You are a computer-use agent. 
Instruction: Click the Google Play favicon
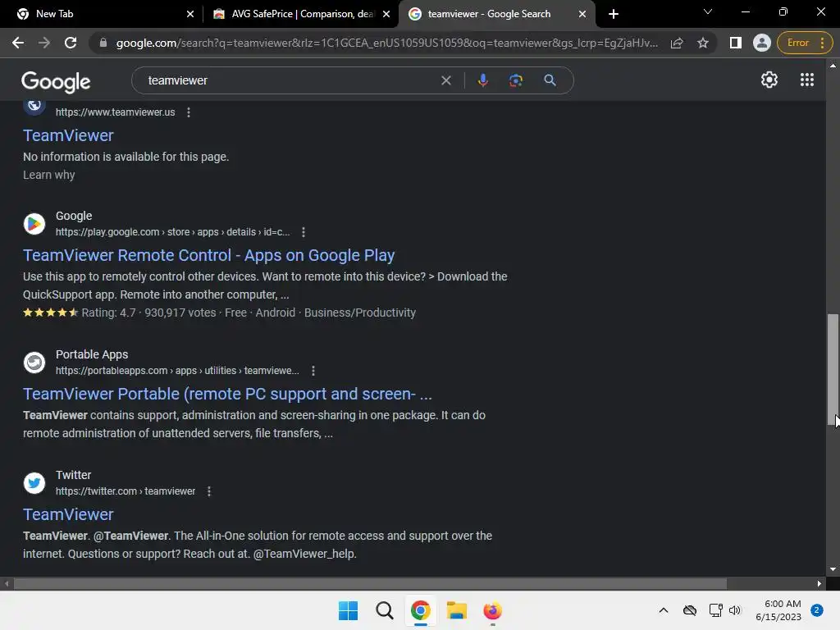(x=34, y=224)
